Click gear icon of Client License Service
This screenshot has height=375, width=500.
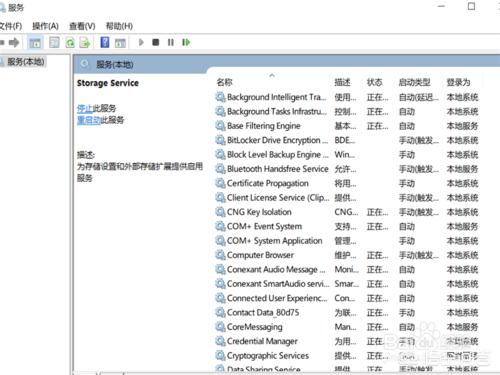(220, 197)
